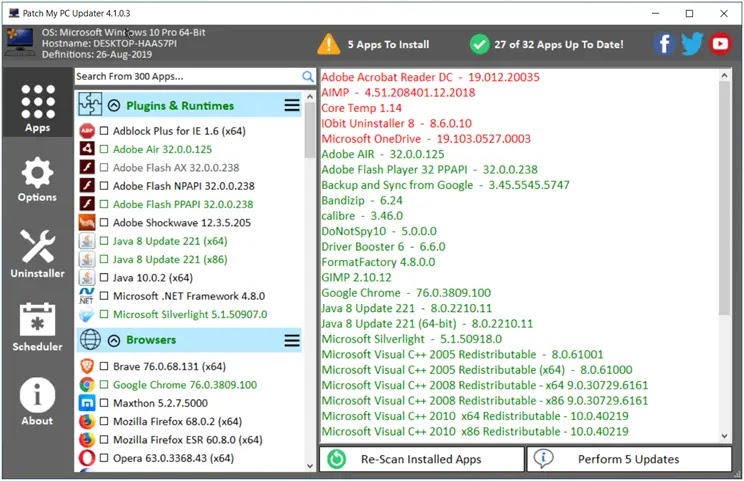Viewport: 744px width, 481px height.
Task: Click the Adobe Flash AX icon
Action: 87,167
